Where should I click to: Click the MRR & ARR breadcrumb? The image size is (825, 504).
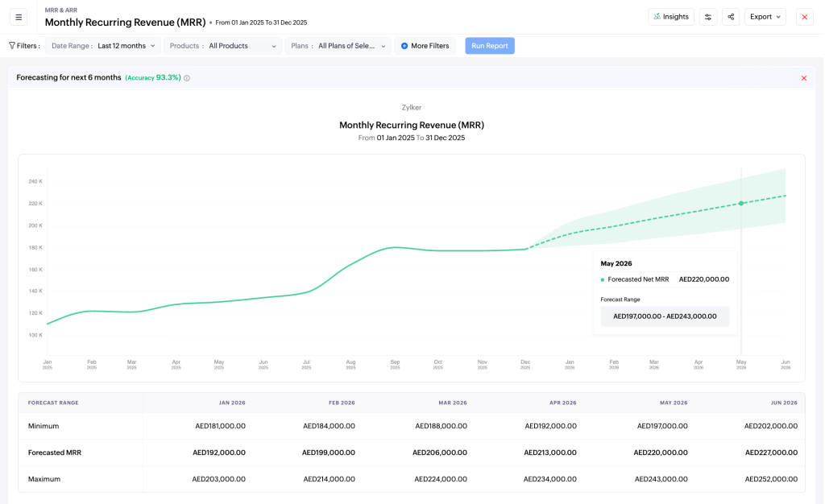click(x=62, y=10)
